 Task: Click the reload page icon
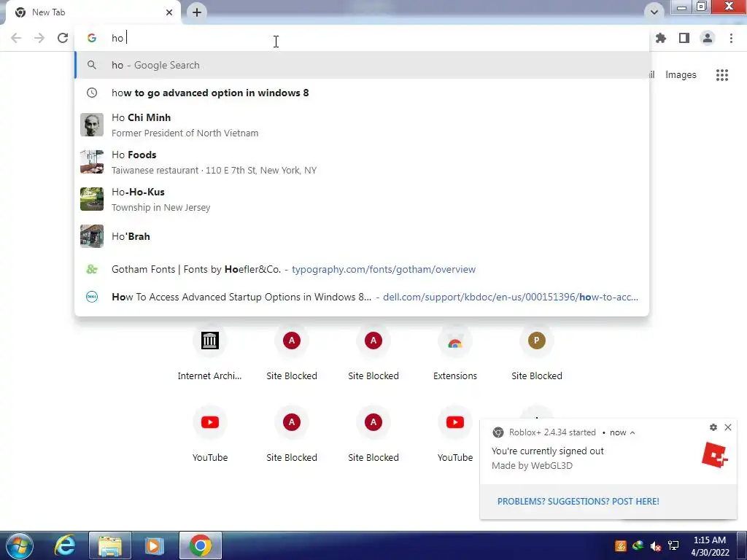point(63,38)
